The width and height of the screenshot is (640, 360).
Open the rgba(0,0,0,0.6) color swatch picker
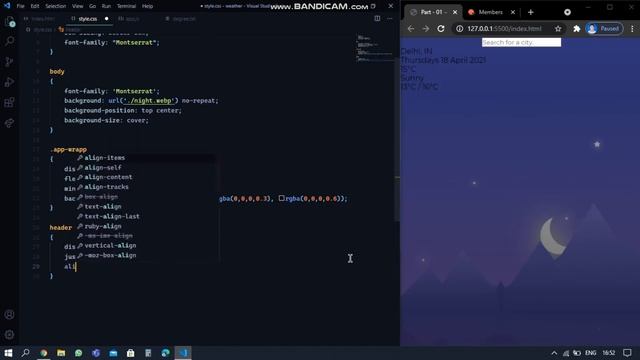[281, 198]
